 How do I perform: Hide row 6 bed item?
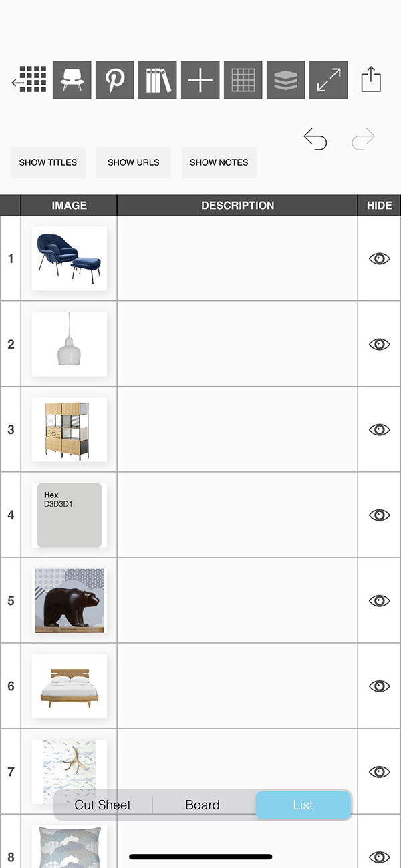(379, 686)
